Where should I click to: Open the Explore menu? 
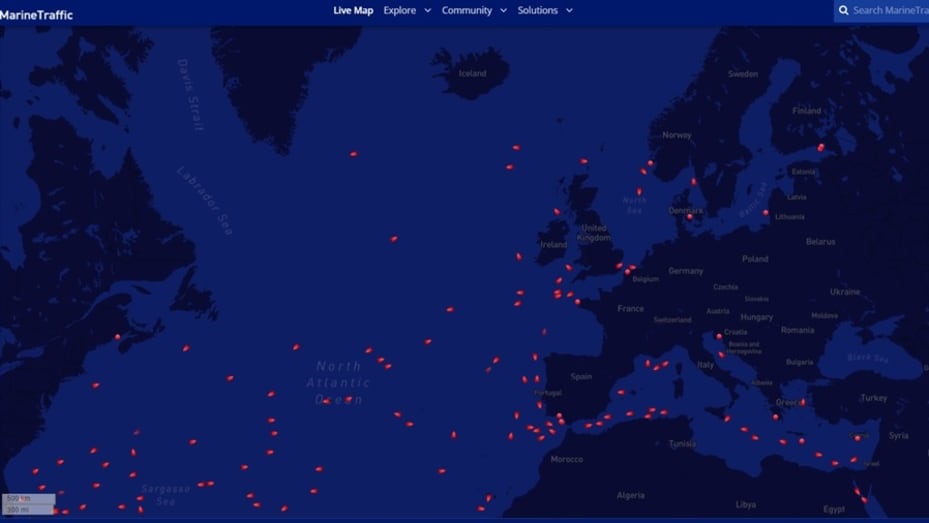pyautogui.click(x=399, y=11)
